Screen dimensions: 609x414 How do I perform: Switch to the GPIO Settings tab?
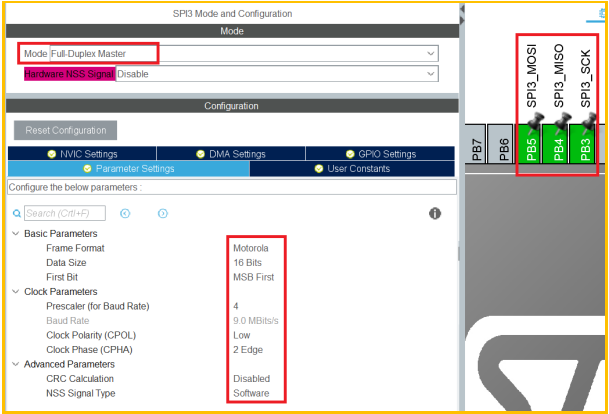380,154
